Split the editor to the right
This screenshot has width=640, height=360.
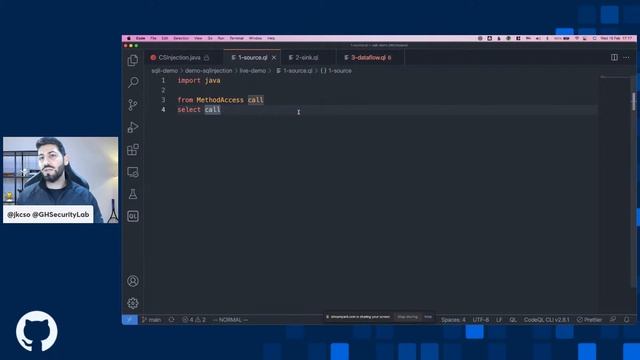click(x=614, y=58)
